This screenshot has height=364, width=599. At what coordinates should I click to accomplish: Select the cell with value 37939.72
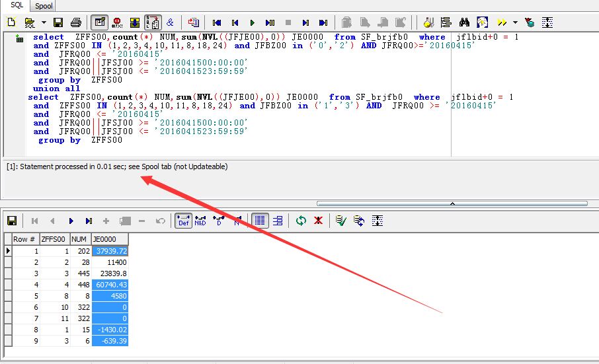coord(110,251)
